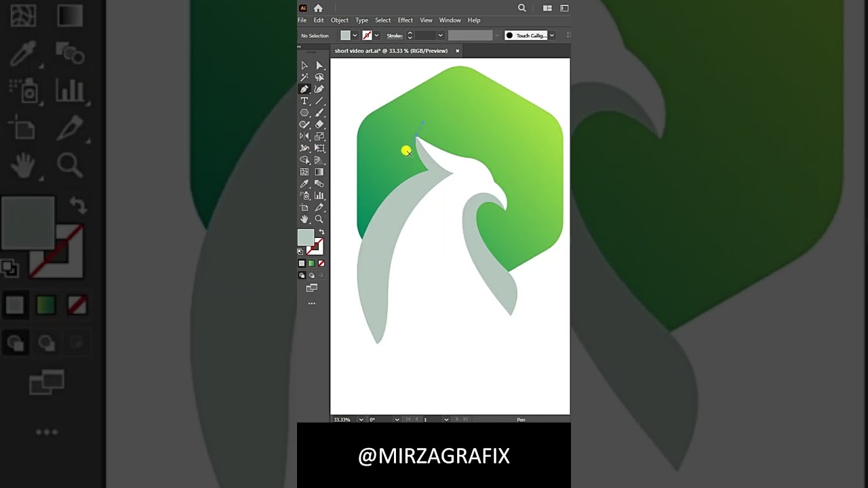The width and height of the screenshot is (868, 488).
Task: Enable Draw Inside mode
Action: click(321, 276)
